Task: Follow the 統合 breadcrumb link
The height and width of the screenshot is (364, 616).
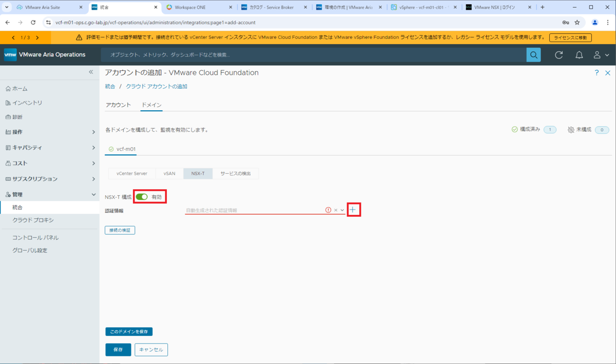Action: [110, 87]
